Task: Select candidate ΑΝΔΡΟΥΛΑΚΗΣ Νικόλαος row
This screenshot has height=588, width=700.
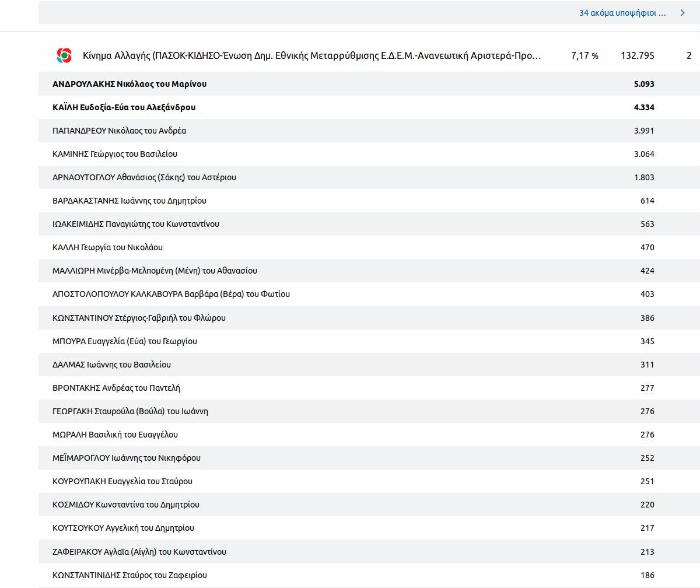Action: click(x=369, y=84)
